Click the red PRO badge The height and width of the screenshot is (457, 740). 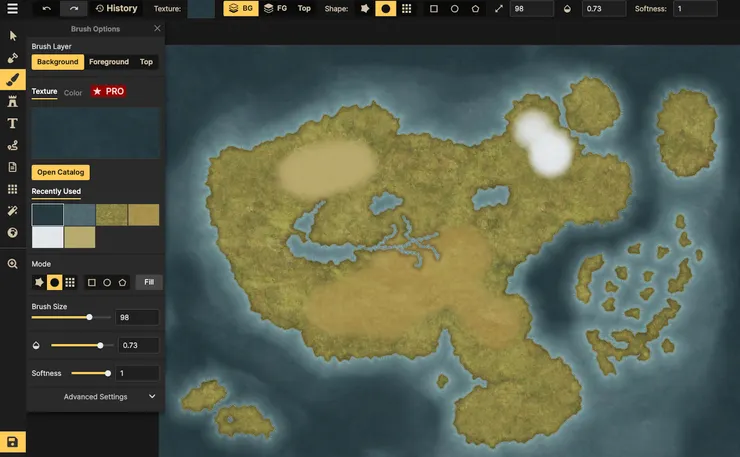(109, 91)
